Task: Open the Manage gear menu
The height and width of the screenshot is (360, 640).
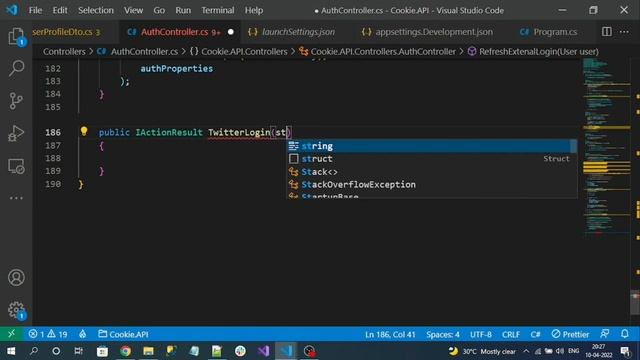Action: [x=16, y=310]
